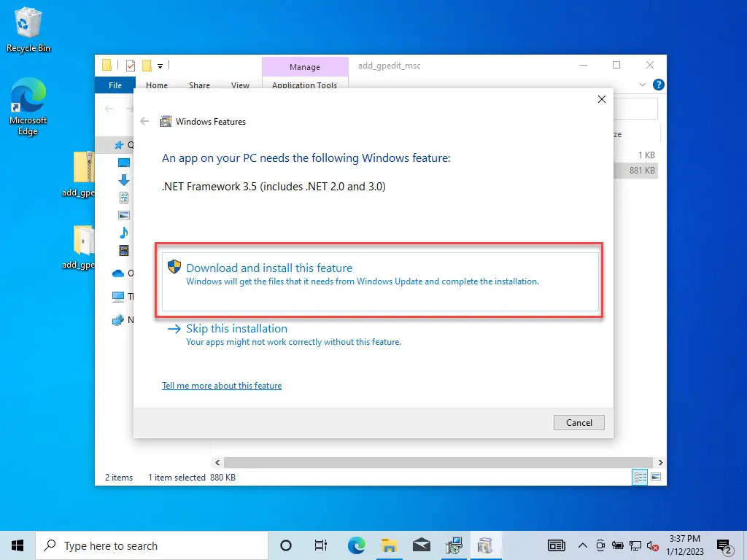This screenshot has width=747, height=560.
Task: Switch to details view in the status bar
Action: [640, 476]
